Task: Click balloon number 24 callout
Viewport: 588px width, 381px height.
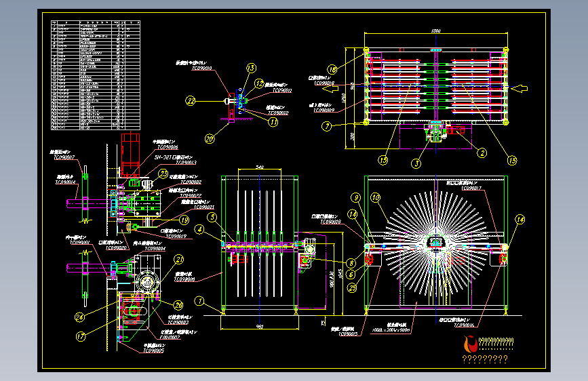Action: click(x=79, y=317)
